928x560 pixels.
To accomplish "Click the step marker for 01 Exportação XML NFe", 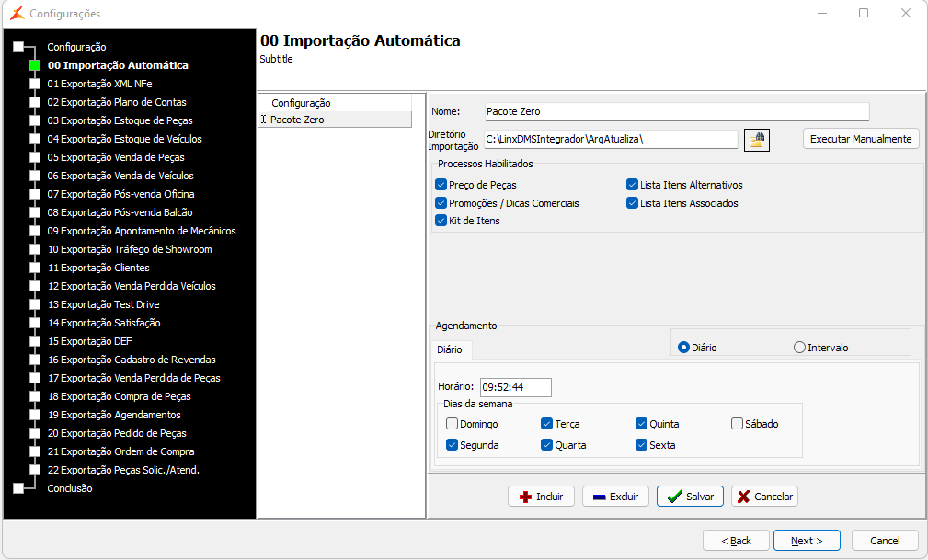I will 35,84.
